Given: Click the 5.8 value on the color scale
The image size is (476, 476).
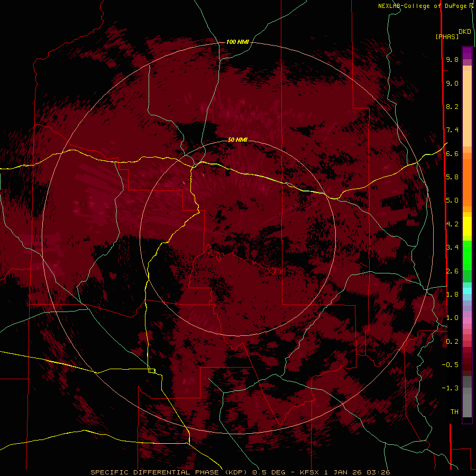Looking at the screenshot, I should [x=452, y=177].
